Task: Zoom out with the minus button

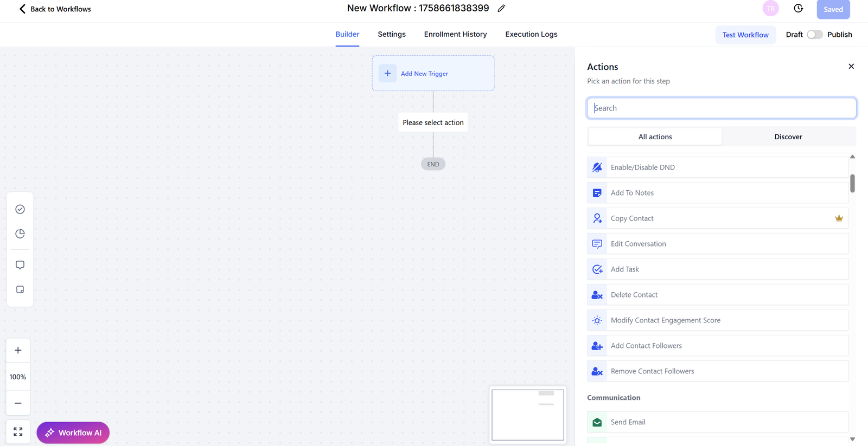Action: pyautogui.click(x=18, y=403)
